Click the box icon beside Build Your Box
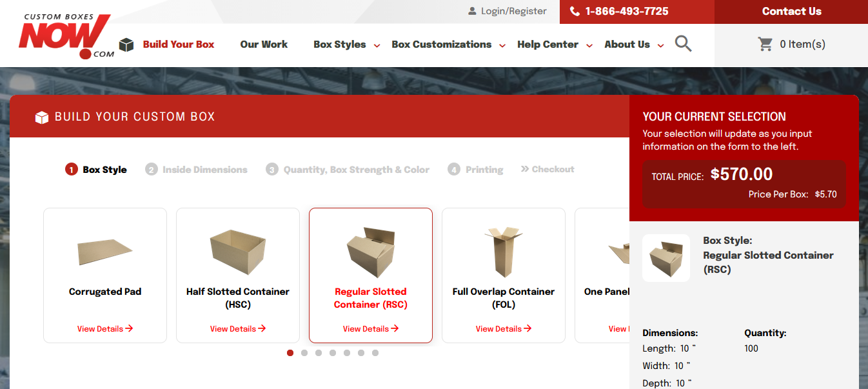 pyautogui.click(x=126, y=45)
